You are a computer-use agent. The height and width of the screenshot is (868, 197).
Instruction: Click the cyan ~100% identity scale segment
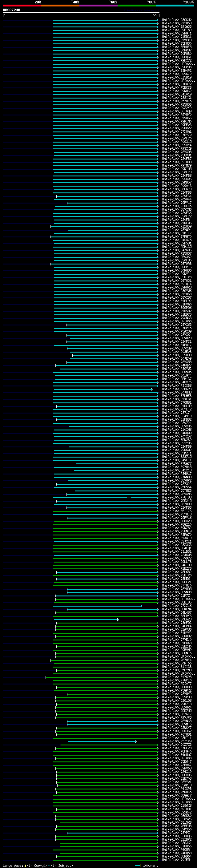(175, 6)
